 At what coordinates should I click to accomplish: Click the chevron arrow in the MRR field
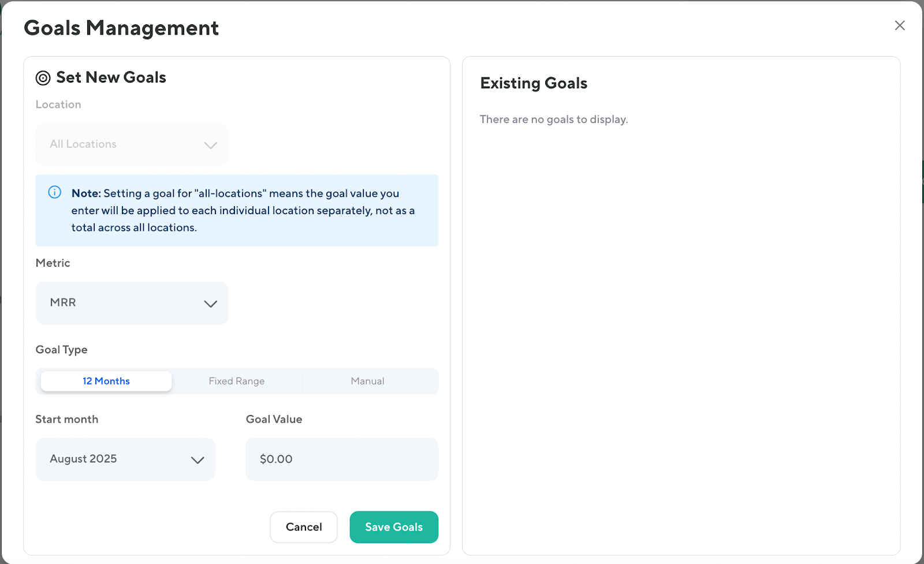coord(210,304)
